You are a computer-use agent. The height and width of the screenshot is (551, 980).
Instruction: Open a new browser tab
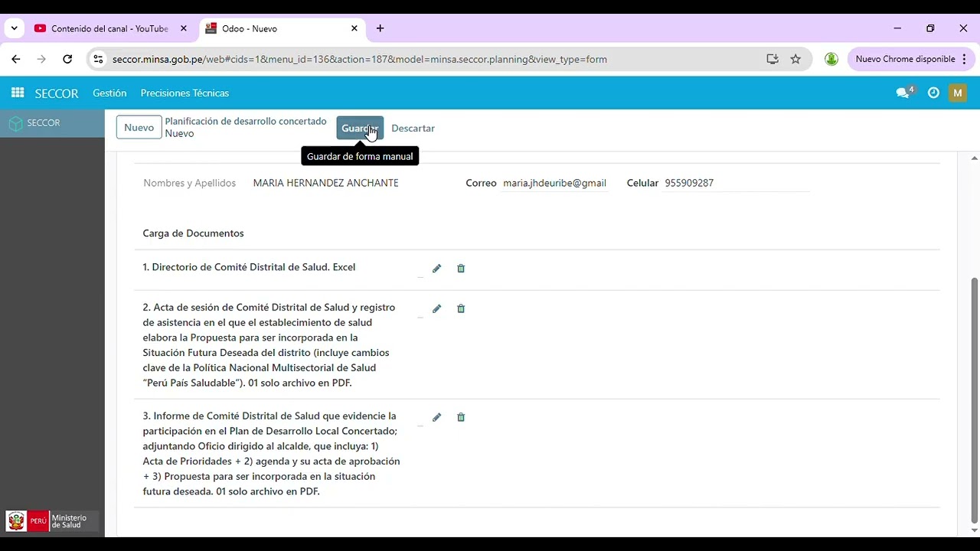click(x=381, y=28)
